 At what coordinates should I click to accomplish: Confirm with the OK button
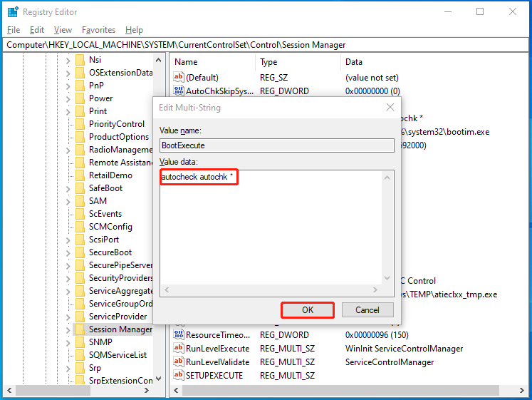tap(308, 310)
